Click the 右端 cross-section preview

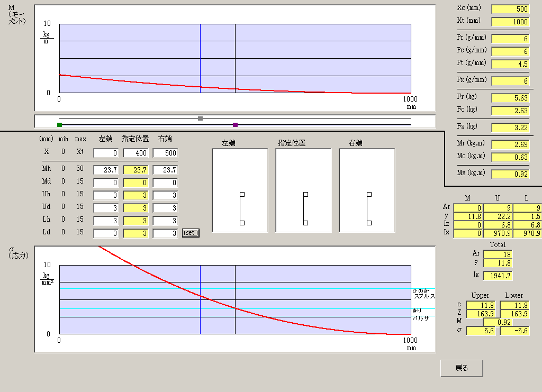tap(367, 190)
